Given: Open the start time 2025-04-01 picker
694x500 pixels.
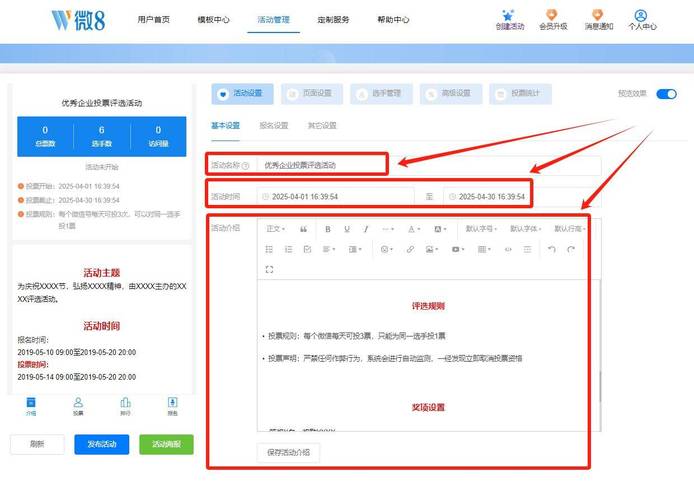Looking at the screenshot, I should [335, 196].
